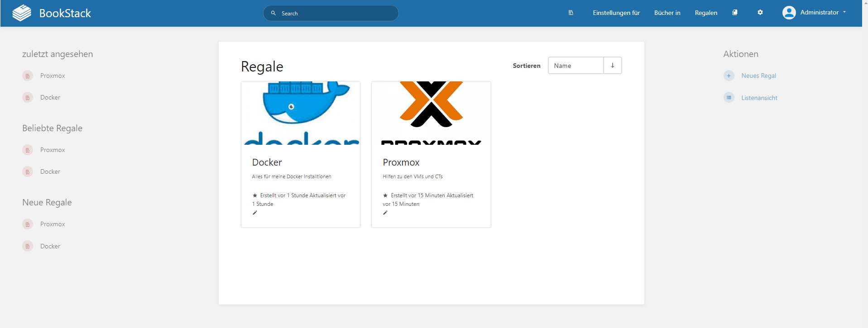868x328 pixels.
Task: Open Docker under Neue Regale
Action: tap(50, 246)
